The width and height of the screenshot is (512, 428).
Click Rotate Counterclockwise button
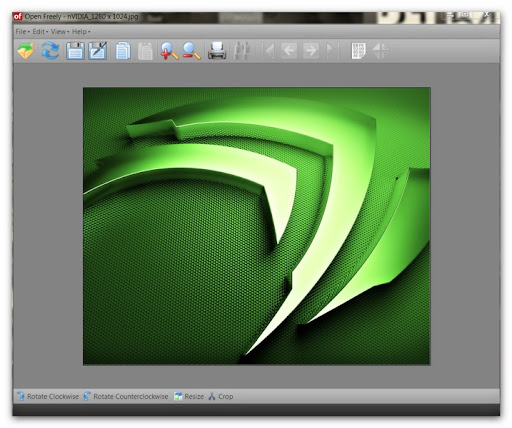(x=126, y=396)
